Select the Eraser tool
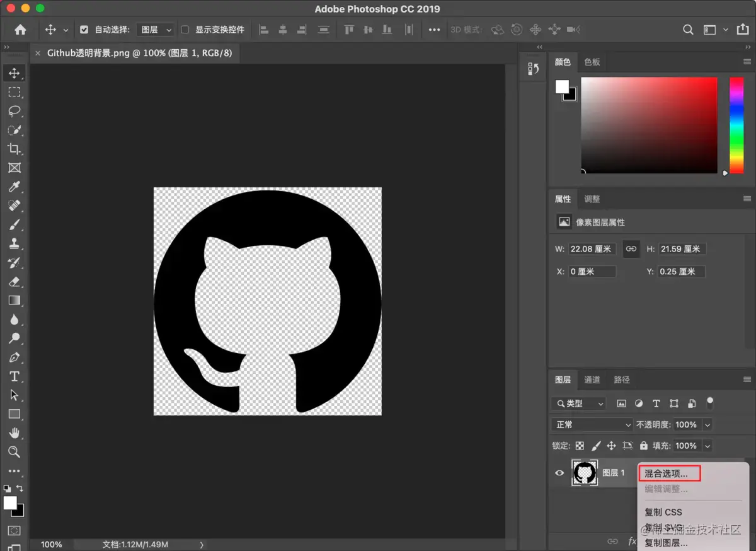 [x=14, y=281]
